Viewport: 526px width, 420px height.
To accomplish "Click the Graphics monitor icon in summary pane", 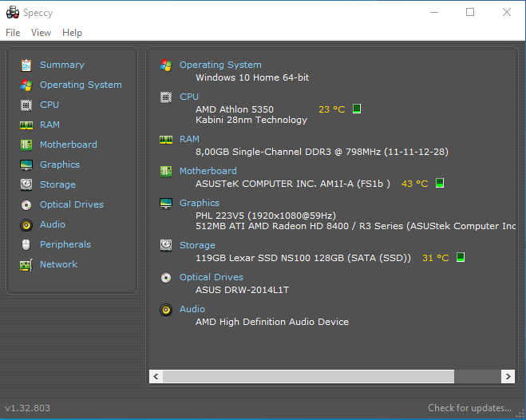I will tap(166, 204).
